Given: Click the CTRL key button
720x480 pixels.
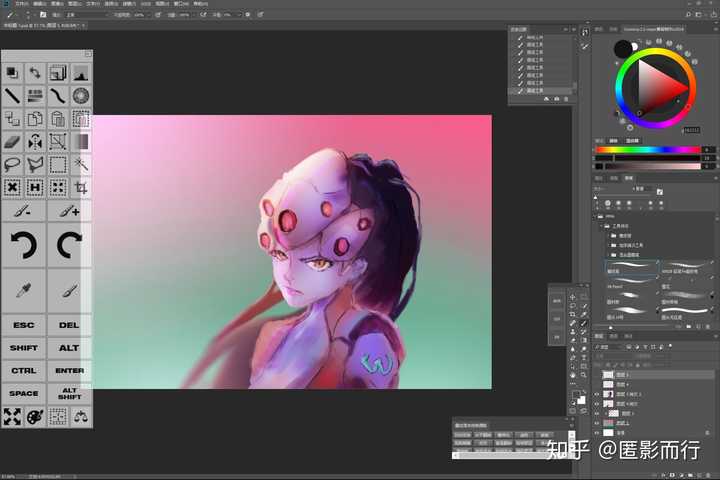Looking at the screenshot, I should [23, 371].
